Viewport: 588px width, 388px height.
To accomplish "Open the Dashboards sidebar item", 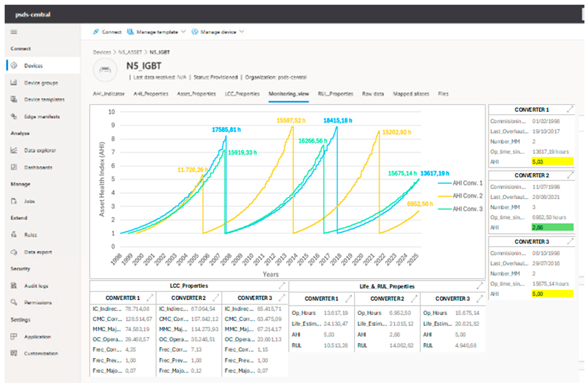I will coord(38,167).
